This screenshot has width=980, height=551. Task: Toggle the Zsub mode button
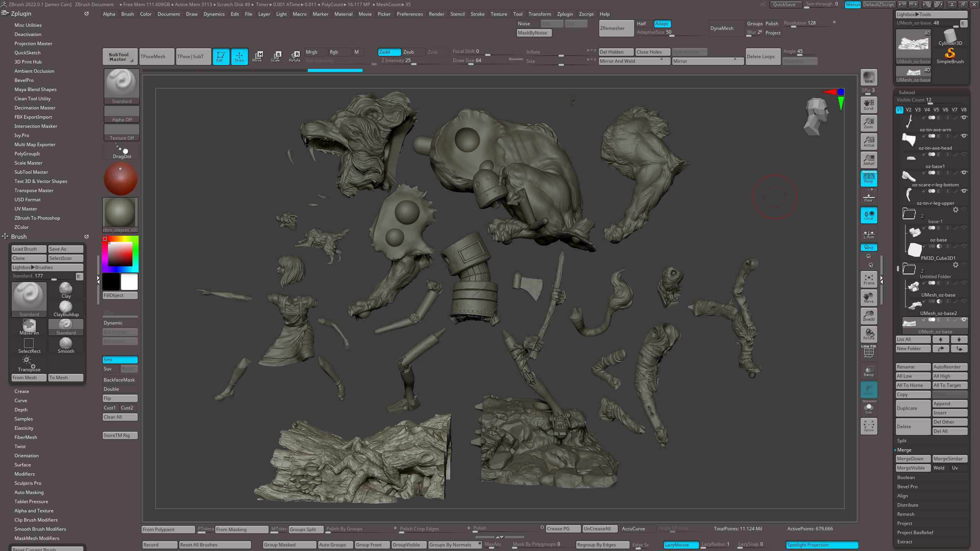pos(412,52)
